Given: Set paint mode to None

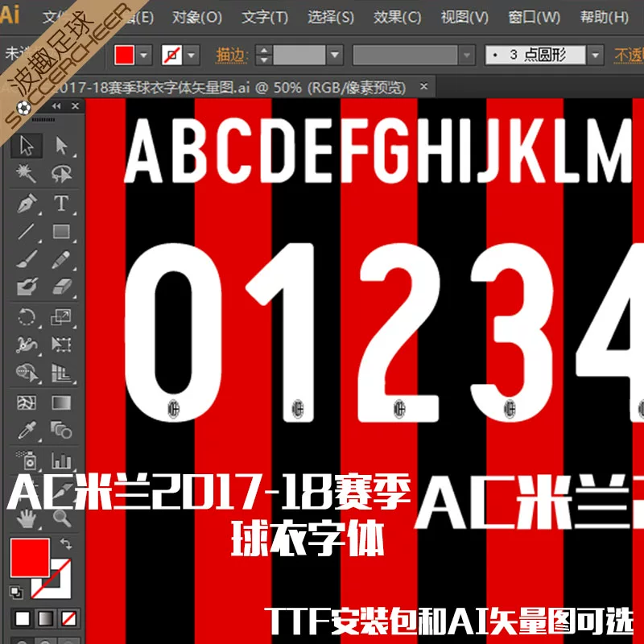Looking at the screenshot, I should point(68,618).
